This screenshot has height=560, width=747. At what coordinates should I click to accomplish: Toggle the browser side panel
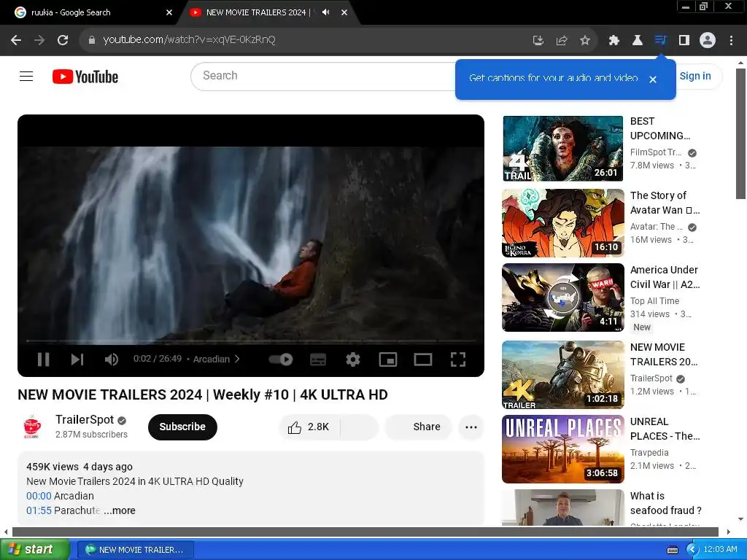(x=684, y=41)
